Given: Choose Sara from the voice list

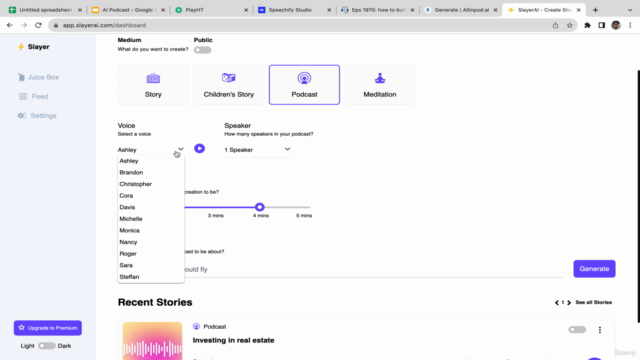Looking at the screenshot, I should coord(151,265).
